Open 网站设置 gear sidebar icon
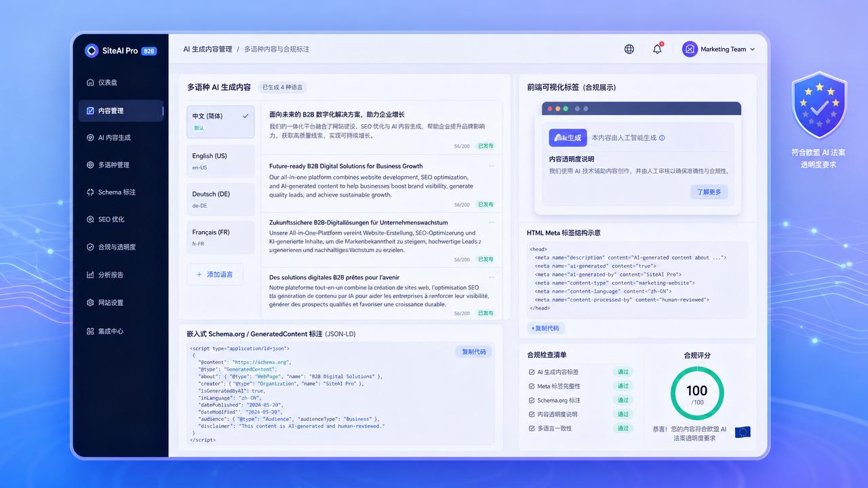Screen dimensions: 868x488 click(x=90, y=303)
